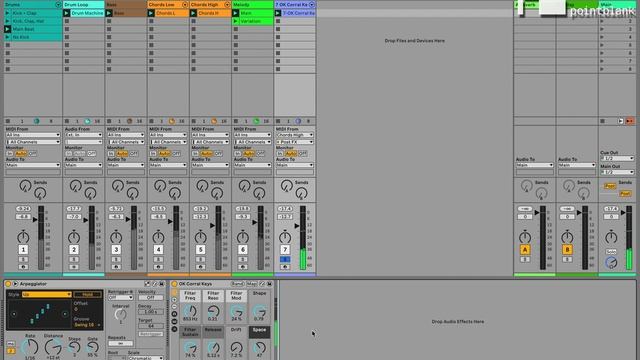This screenshot has width=640, height=360.
Task: Click OK Corral Keys Map button
Action: (251, 284)
